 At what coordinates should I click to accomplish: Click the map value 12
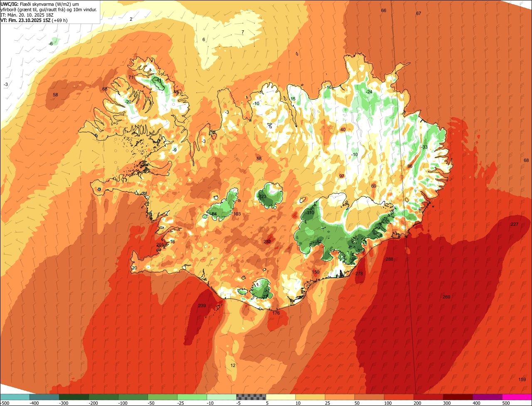[233, 365]
